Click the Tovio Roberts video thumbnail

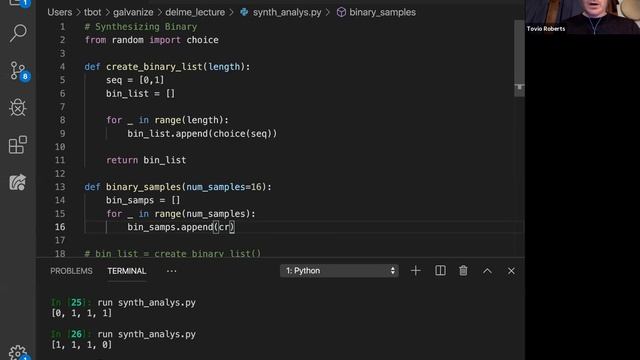point(582,17)
